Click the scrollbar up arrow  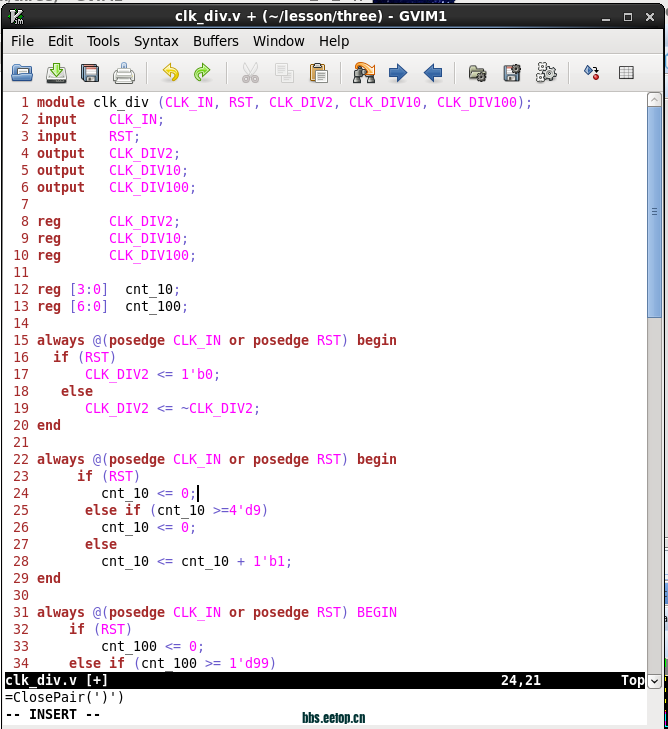(x=655, y=99)
